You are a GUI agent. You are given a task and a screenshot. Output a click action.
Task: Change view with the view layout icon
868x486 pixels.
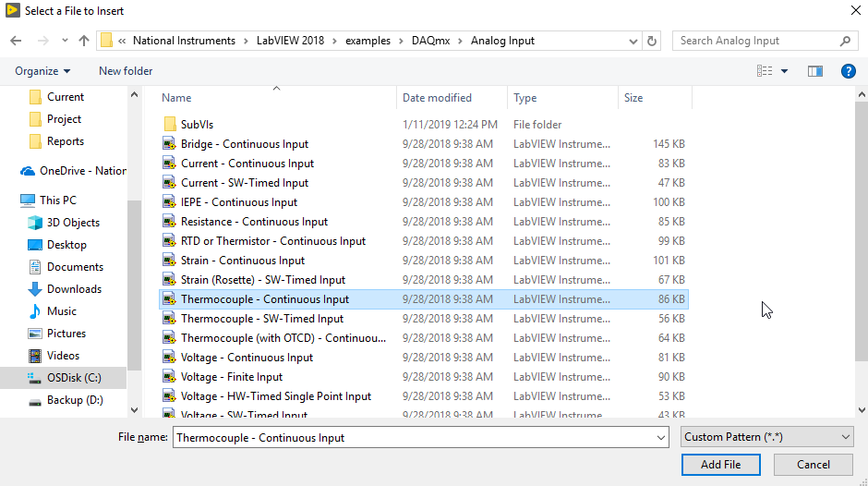coord(765,71)
